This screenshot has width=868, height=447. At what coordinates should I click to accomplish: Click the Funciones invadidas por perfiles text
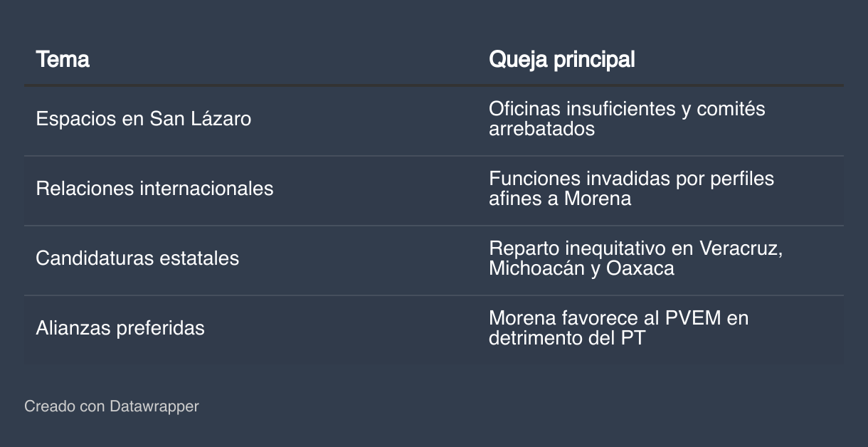[x=631, y=179]
